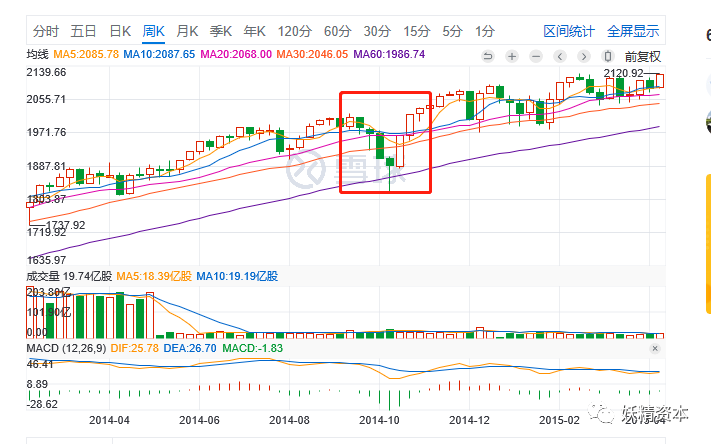Screen dimensions: 711x444
Task: Select the 5分 interval tab
Action: pyautogui.click(x=452, y=31)
